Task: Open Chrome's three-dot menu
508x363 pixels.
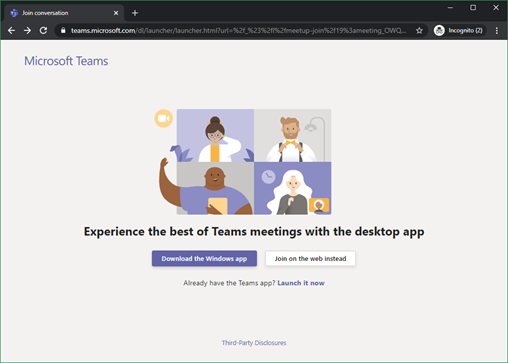Action: pyautogui.click(x=497, y=31)
